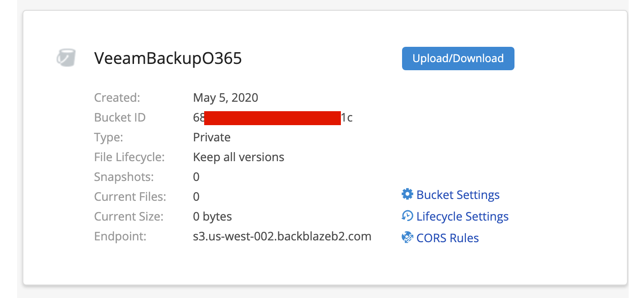Click the bucket icon beside VeeamBackupO365
This screenshot has width=644, height=298.
pos(66,59)
